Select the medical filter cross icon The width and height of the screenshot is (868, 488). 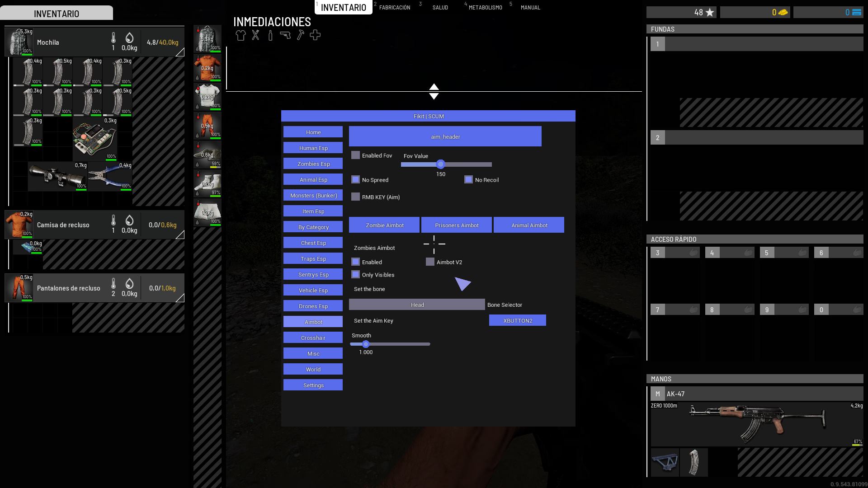point(315,35)
